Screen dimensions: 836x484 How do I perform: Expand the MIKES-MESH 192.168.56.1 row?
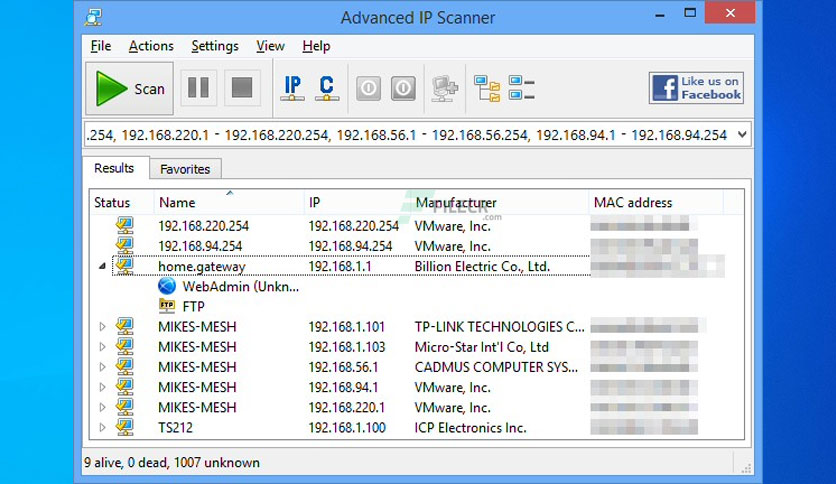pos(102,367)
